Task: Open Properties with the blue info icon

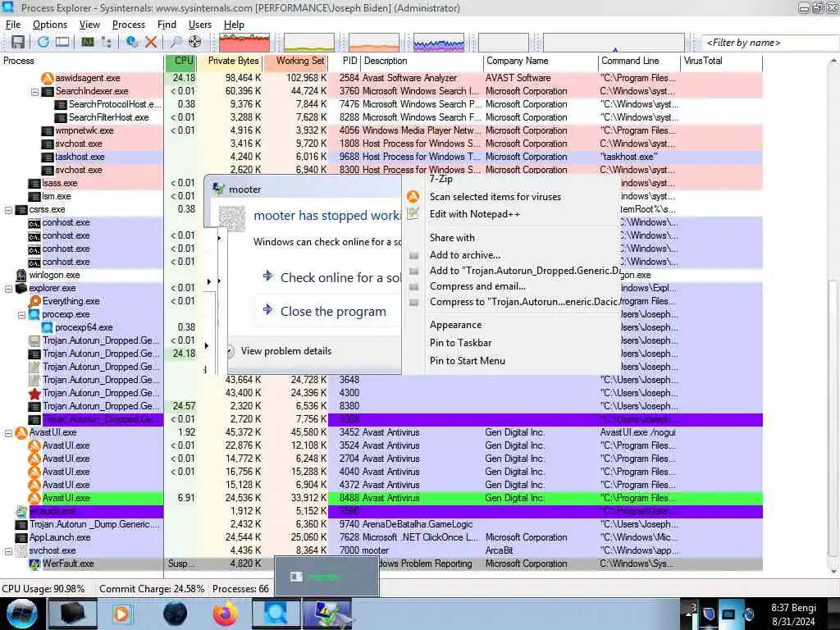Action: coord(132,43)
